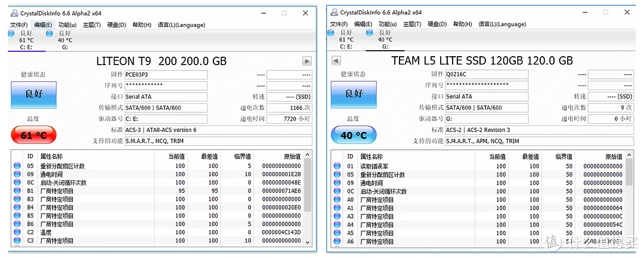Click power-on count field 1166 次

tap(289, 108)
